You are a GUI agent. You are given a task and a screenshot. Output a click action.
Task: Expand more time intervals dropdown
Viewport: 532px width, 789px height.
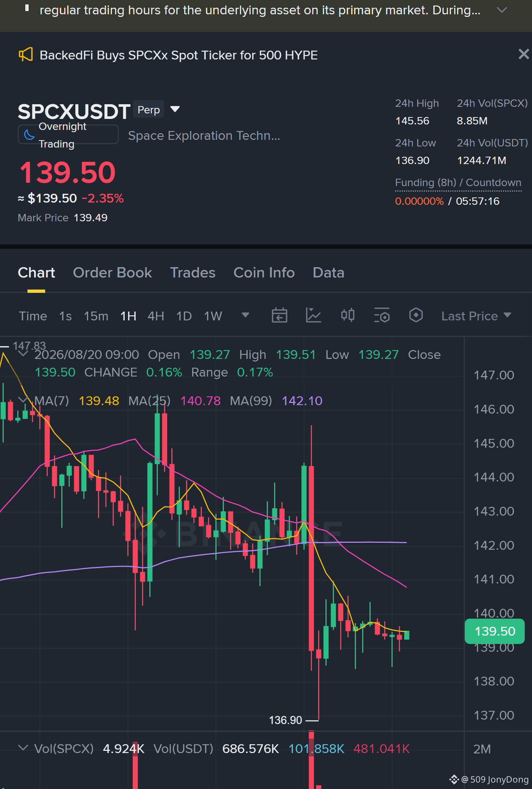click(245, 315)
